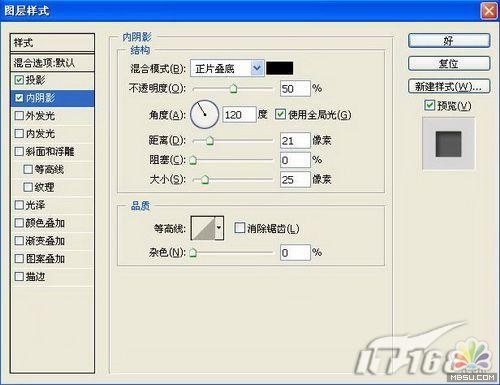
Task: Click the black shadow color swatch
Action: pos(280,68)
